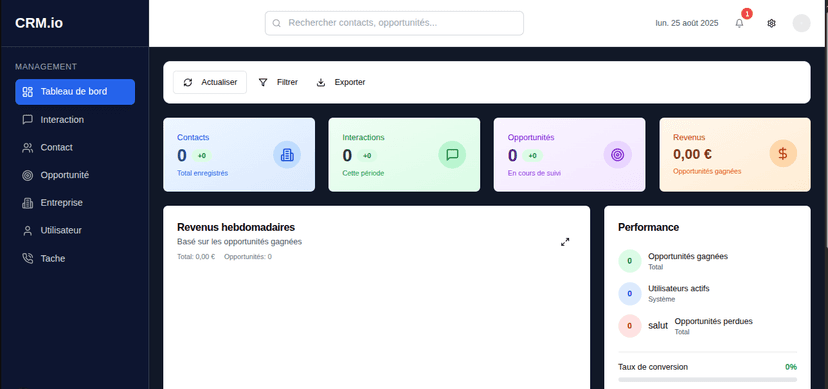828x389 pixels.
Task: Click the Entreprise sidebar building icon
Action: 27,203
